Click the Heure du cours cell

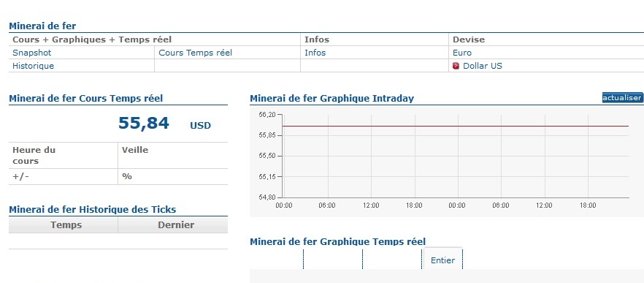click(x=64, y=156)
